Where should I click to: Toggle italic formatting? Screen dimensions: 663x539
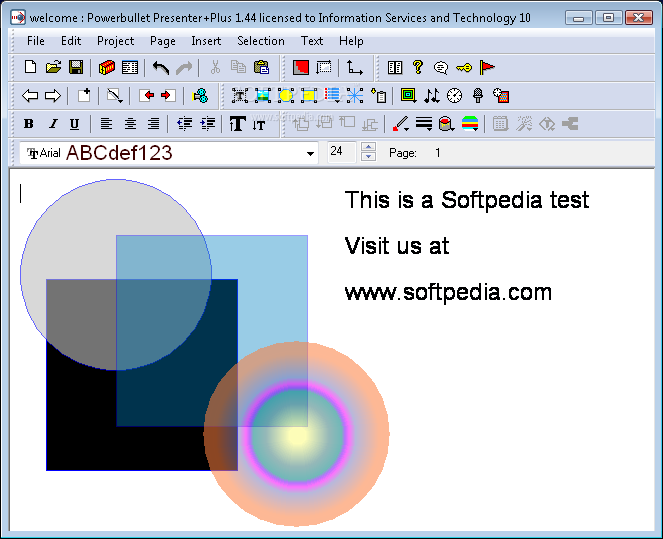53,124
